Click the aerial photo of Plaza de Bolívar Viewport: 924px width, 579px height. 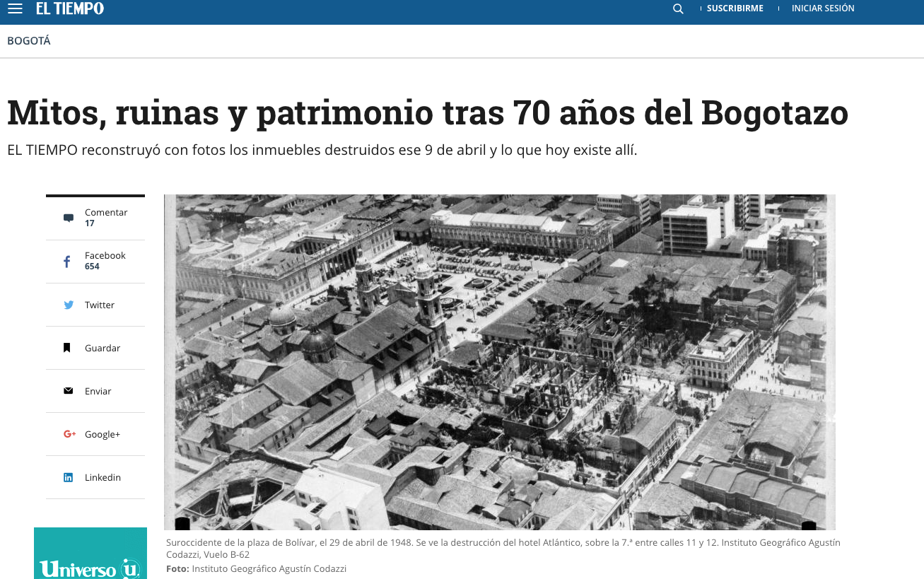click(500, 362)
